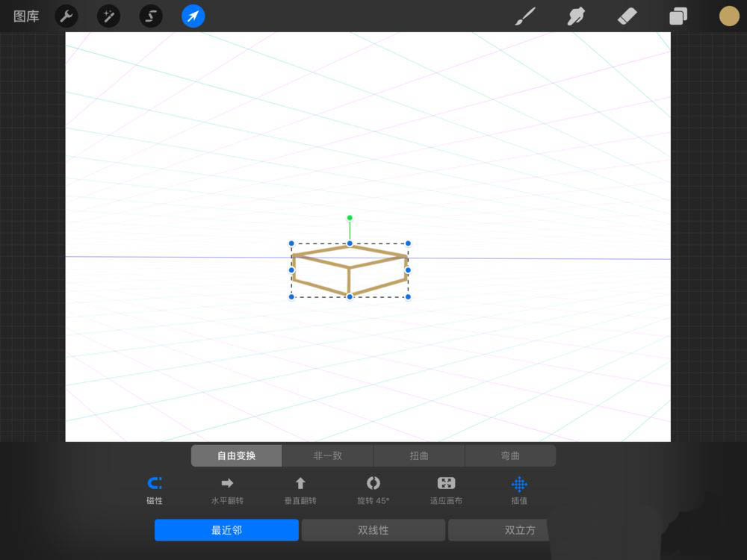This screenshot has height=560, width=747.
Task: Open the color swatch in the corner
Action: tap(728, 16)
